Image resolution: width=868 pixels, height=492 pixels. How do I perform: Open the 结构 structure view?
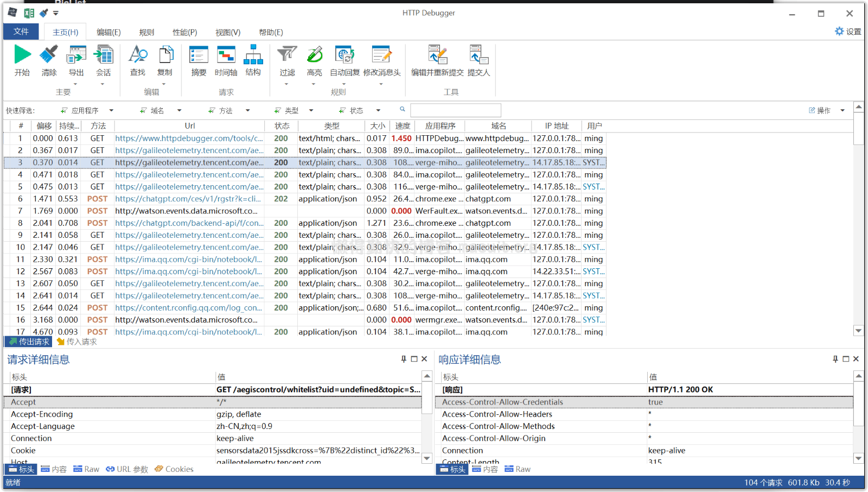pos(253,55)
